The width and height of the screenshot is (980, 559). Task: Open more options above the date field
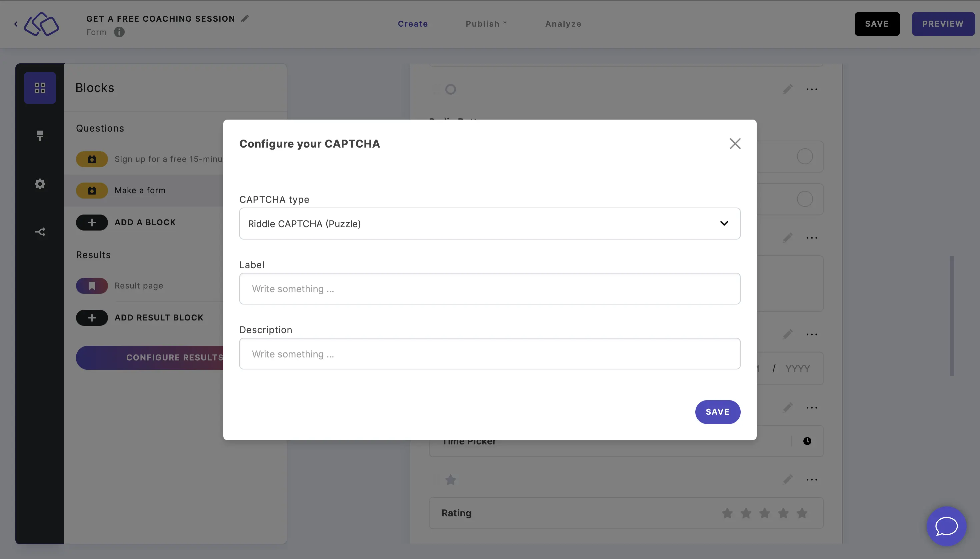pos(811,334)
